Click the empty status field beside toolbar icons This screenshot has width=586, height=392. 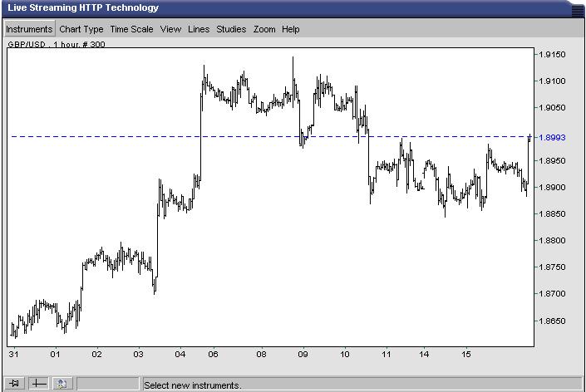(x=107, y=384)
